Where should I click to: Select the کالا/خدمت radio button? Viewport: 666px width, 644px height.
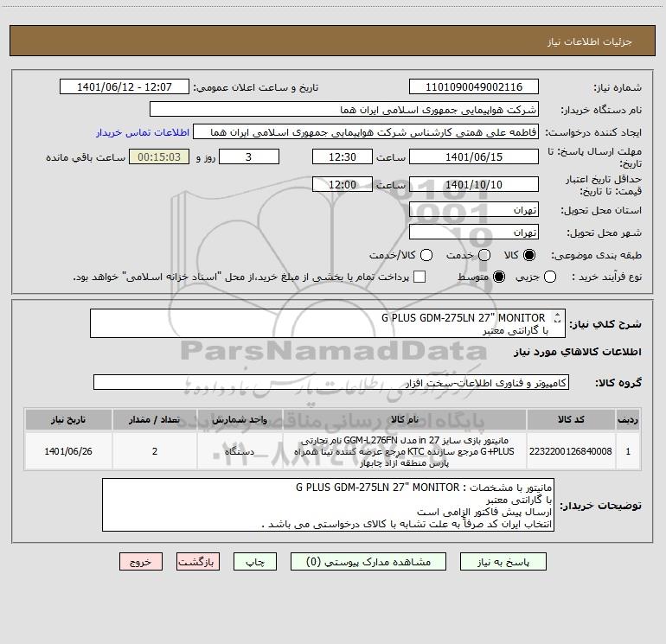(x=426, y=255)
